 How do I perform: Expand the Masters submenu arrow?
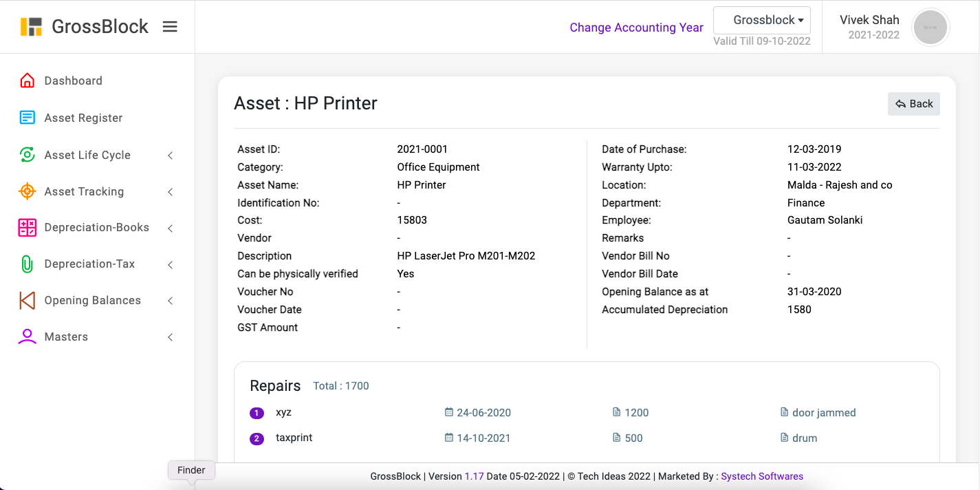pyautogui.click(x=170, y=337)
